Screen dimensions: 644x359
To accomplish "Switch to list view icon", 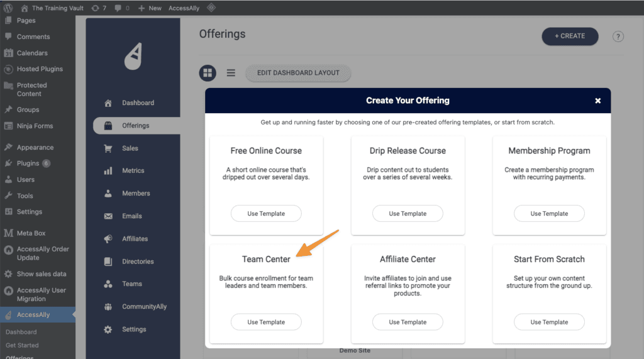I will (x=231, y=73).
